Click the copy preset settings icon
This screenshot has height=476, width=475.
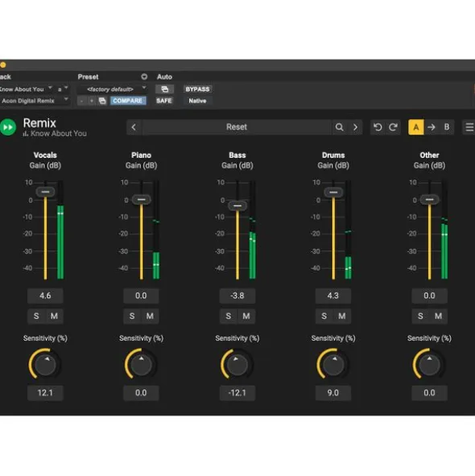pos(102,101)
